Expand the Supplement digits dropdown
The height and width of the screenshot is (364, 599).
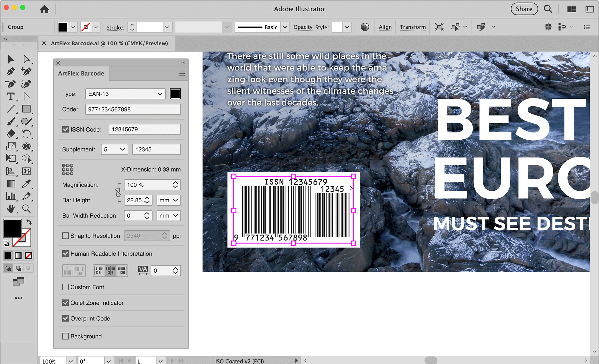pos(115,149)
